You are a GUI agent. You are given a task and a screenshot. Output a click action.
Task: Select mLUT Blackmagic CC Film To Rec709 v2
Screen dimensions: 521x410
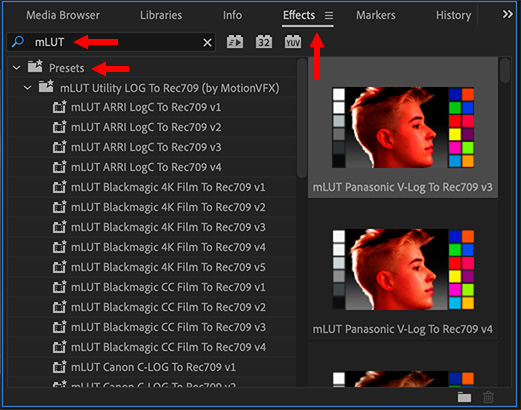(x=168, y=307)
